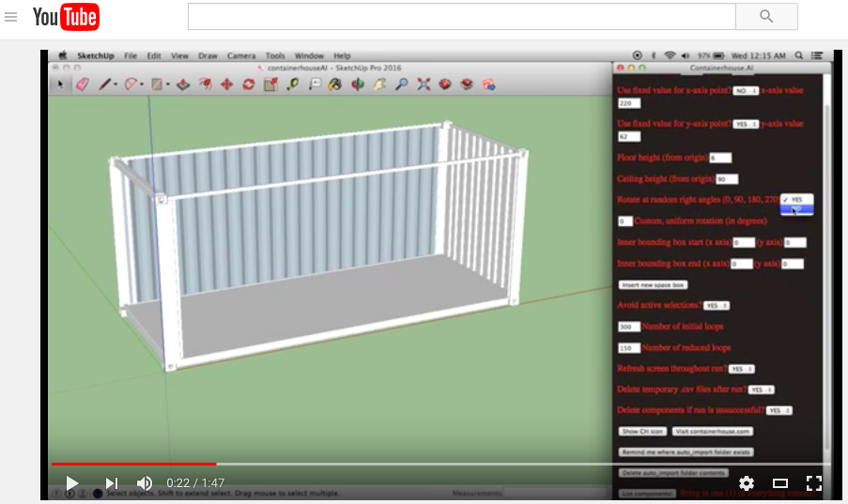Select the SketchUp arrow Select tool
This screenshot has height=504, width=848.
pyautogui.click(x=60, y=84)
